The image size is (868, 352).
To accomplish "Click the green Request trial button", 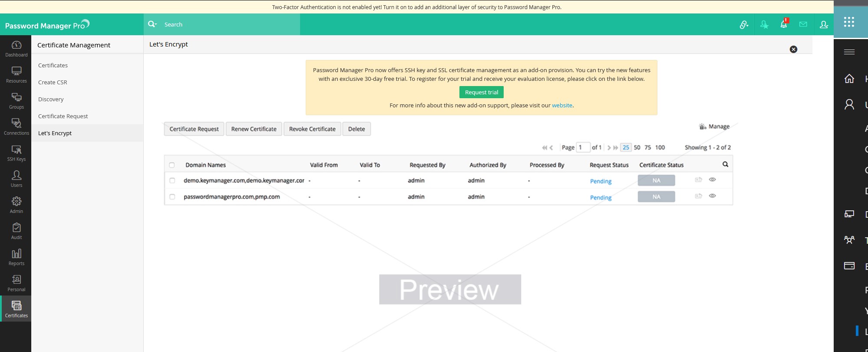I will 482,92.
